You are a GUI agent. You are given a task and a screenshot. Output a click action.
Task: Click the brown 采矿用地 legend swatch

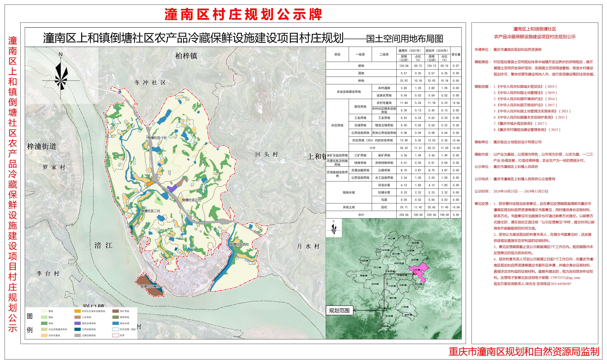click(x=116, y=311)
